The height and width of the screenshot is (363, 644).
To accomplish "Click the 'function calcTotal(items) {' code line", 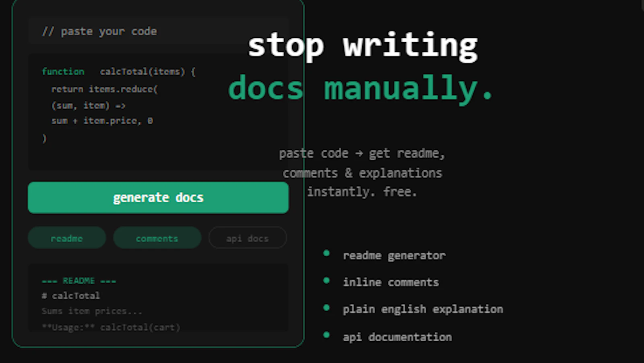I will 119,72.
